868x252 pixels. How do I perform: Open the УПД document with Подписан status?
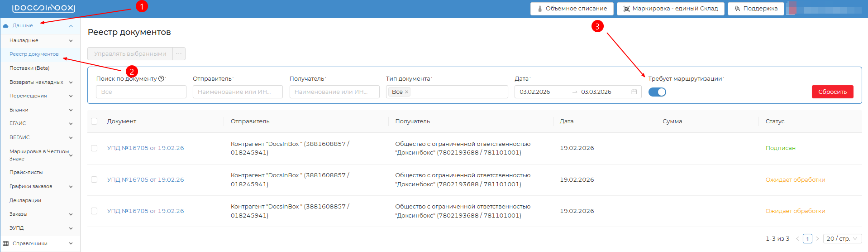point(145,148)
